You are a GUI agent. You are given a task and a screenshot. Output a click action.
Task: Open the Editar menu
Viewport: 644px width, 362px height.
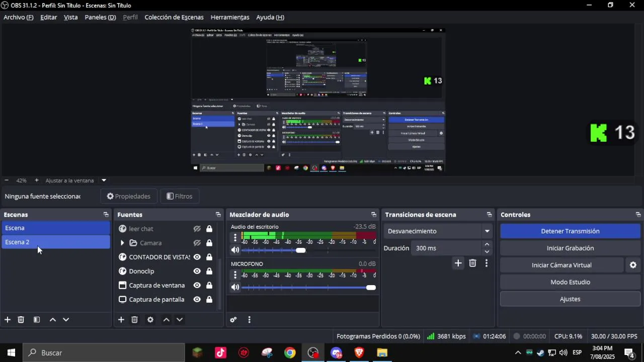49,17
